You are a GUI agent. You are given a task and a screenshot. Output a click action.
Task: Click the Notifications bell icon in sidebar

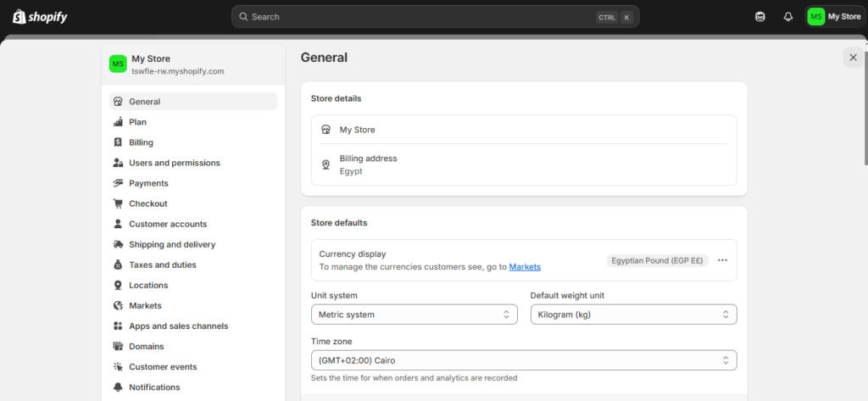coord(118,387)
